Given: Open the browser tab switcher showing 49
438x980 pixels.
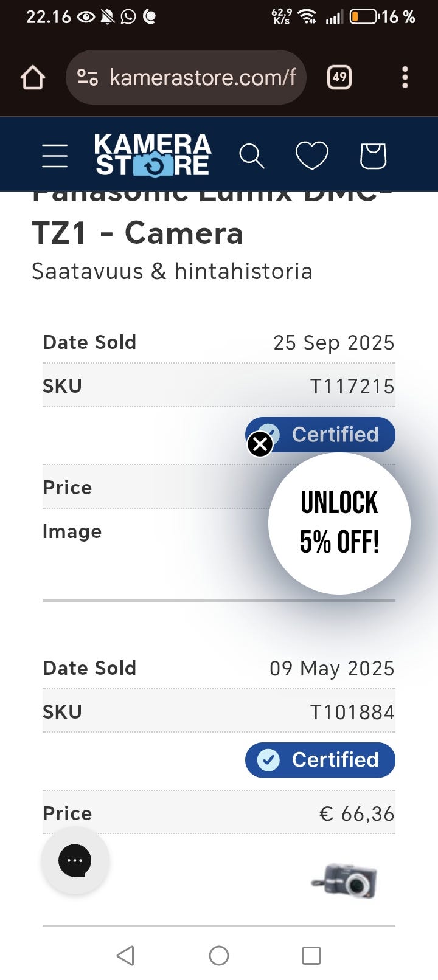Looking at the screenshot, I should pos(339,78).
